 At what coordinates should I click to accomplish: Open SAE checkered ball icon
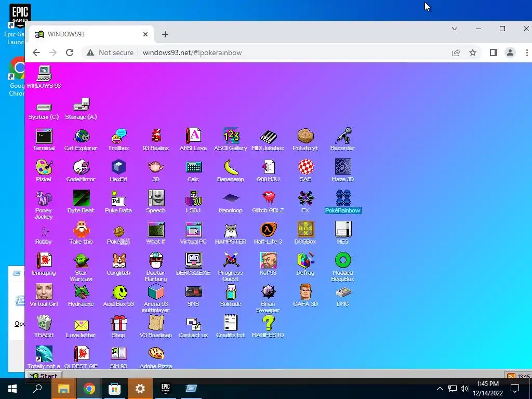click(x=305, y=167)
